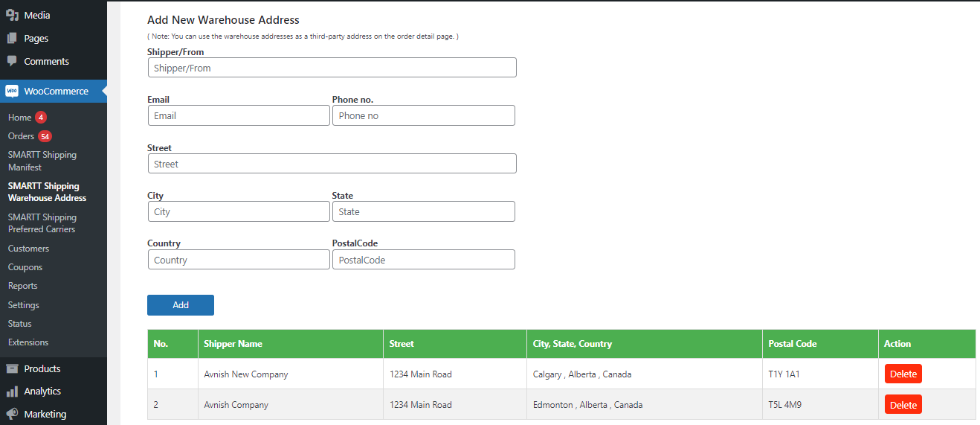Click the Pages icon in sidebar

(12, 38)
